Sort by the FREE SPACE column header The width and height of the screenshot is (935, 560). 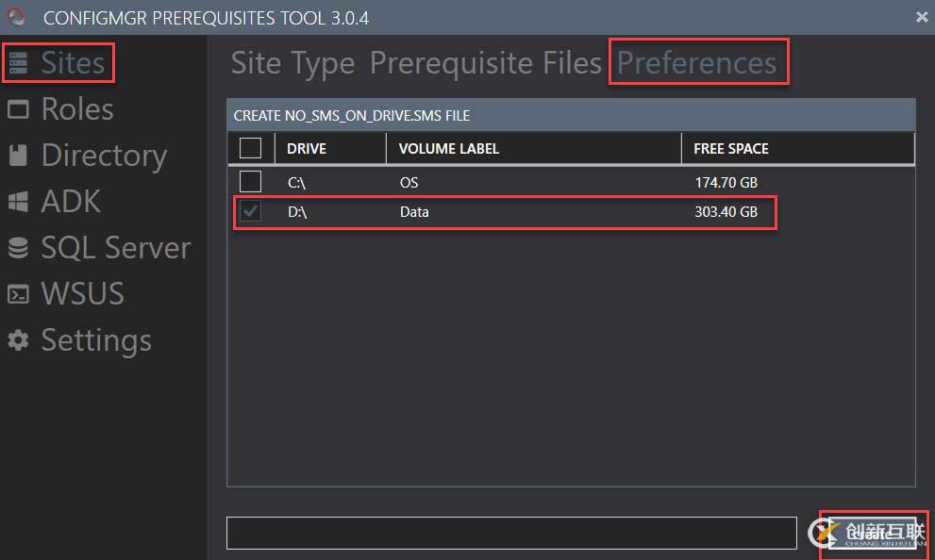[731, 148]
